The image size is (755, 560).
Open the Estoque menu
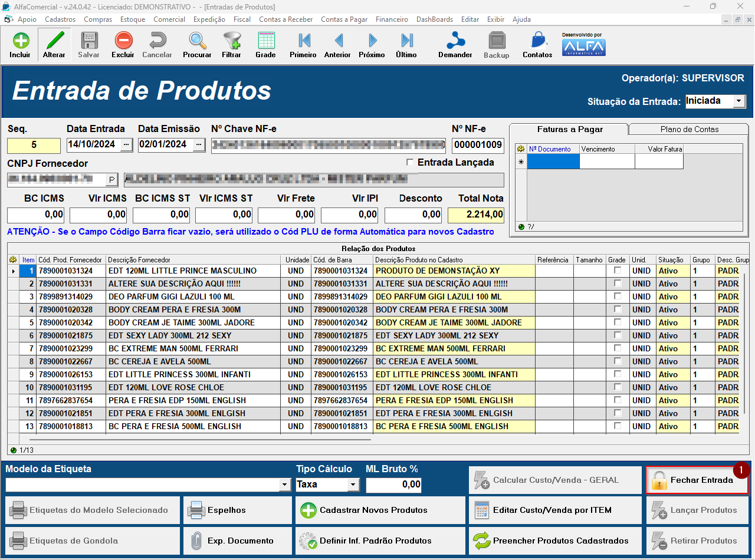click(133, 19)
